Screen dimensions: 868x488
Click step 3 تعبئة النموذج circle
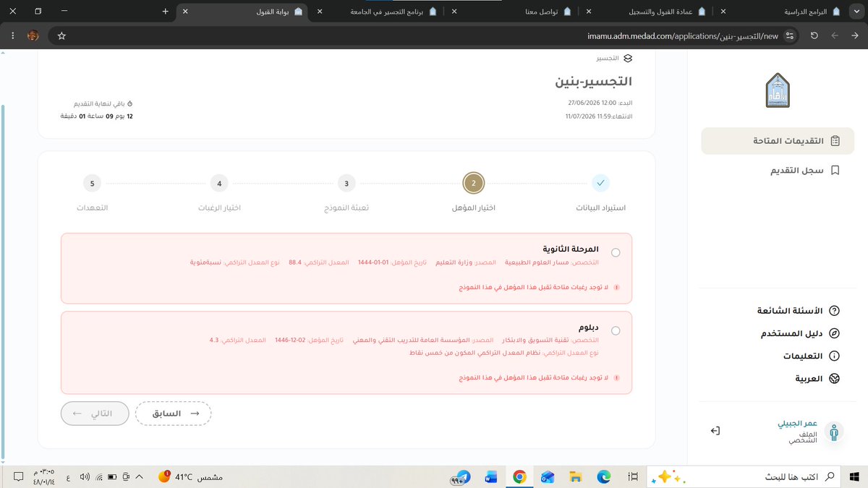click(346, 184)
